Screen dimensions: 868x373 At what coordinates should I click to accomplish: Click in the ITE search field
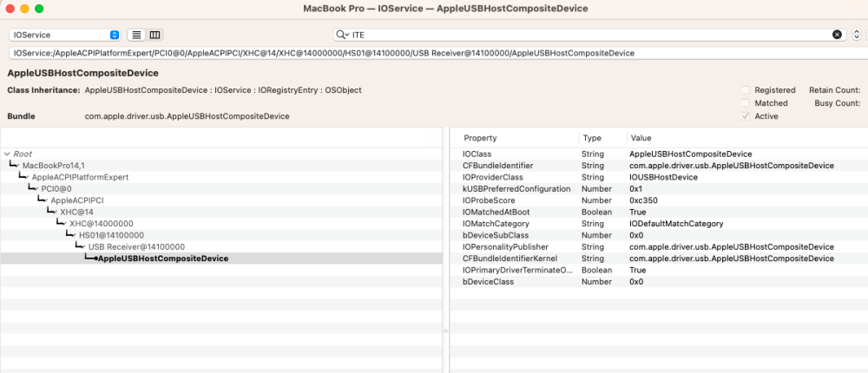590,35
